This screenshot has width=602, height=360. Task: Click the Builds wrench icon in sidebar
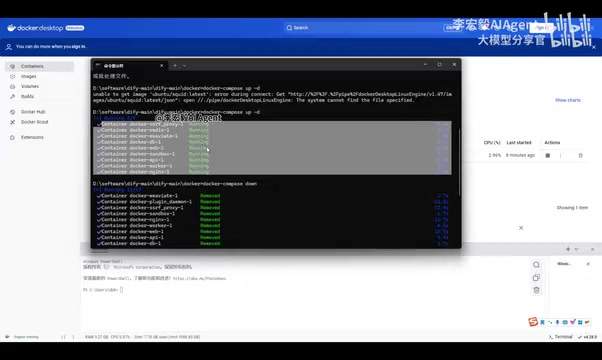click(x=12, y=96)
